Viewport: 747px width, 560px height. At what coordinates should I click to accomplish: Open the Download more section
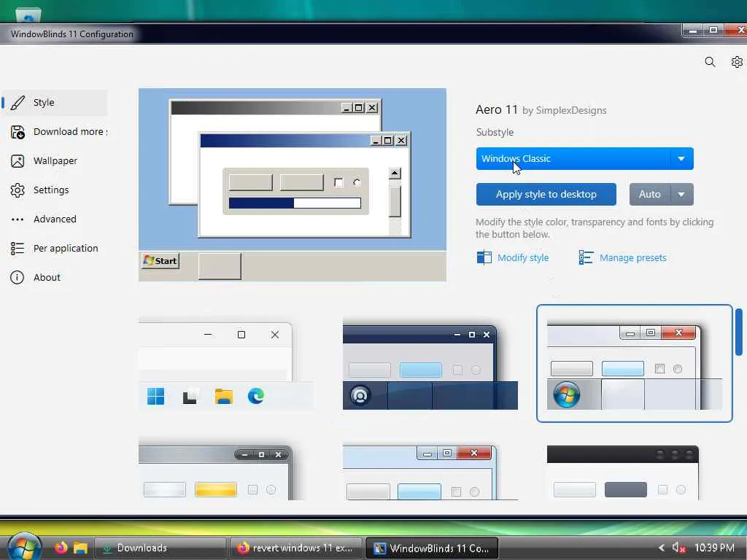pos(55,132)
